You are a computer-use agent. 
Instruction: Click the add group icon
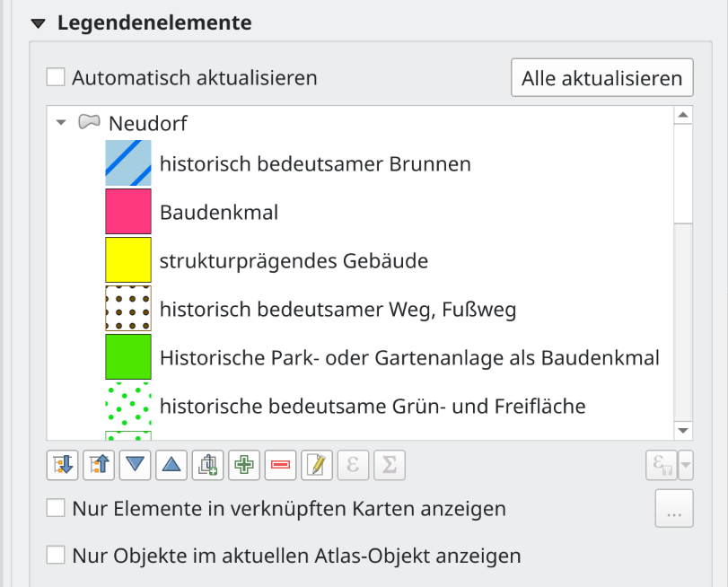[207, 465]
